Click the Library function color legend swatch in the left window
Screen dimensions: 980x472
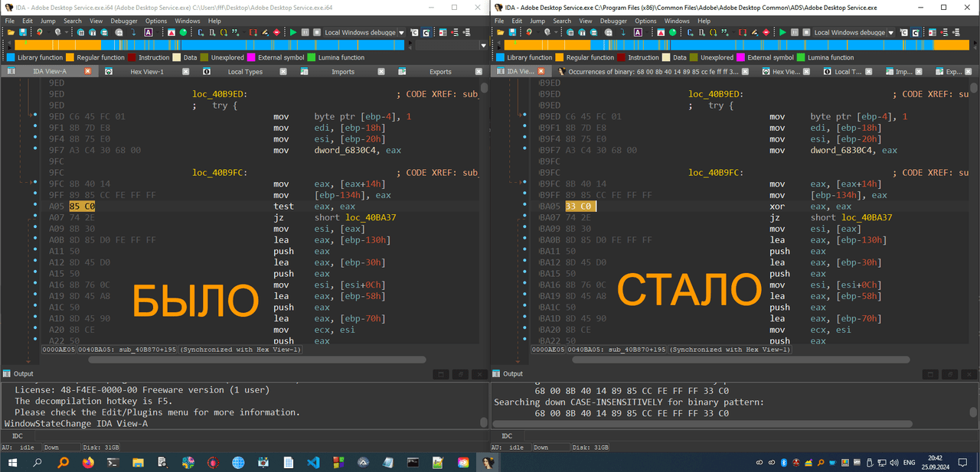click(x=11, y=57)
